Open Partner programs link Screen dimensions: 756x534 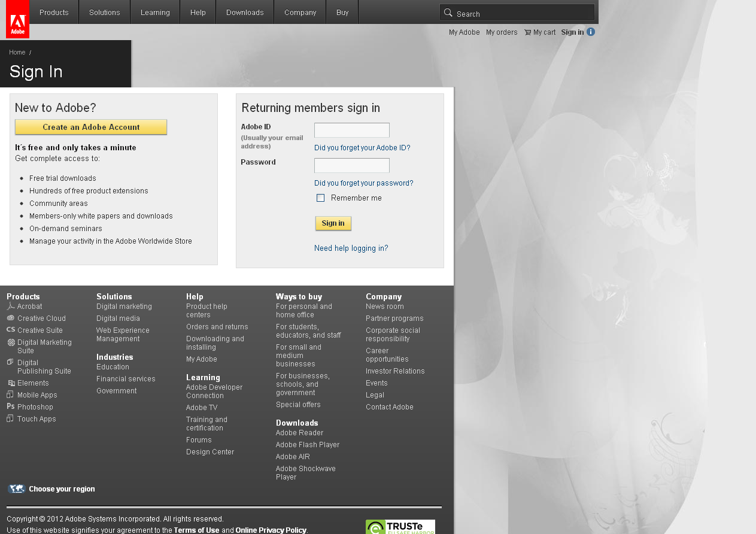394,318
